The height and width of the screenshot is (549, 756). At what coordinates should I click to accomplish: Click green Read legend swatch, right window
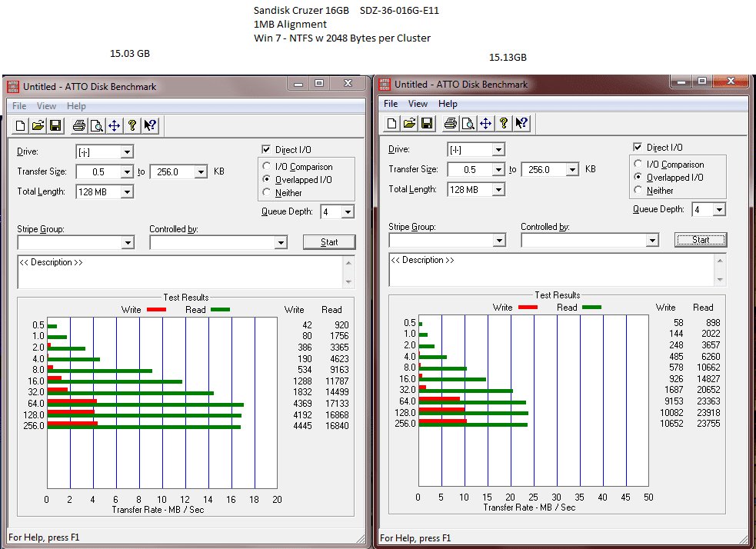(591, 307)
